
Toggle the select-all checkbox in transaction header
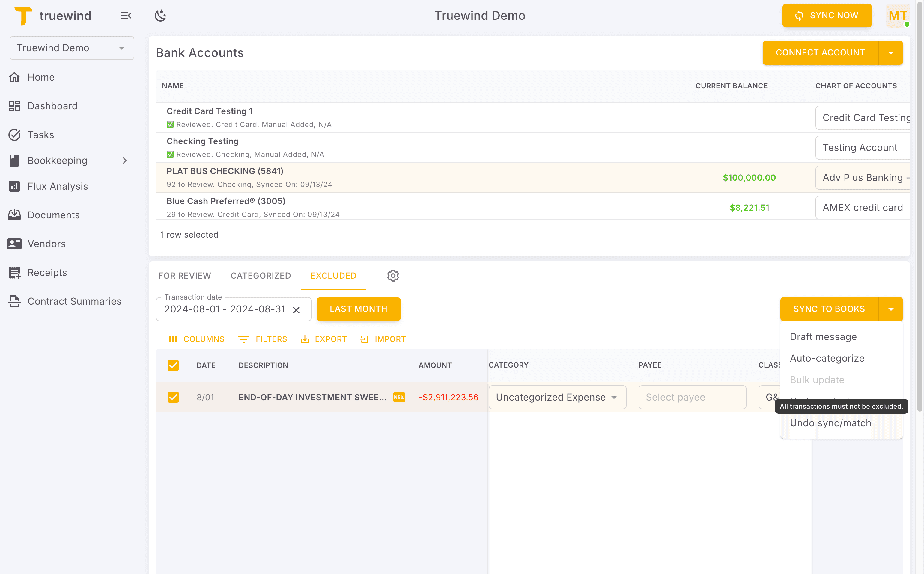(173, 365)
